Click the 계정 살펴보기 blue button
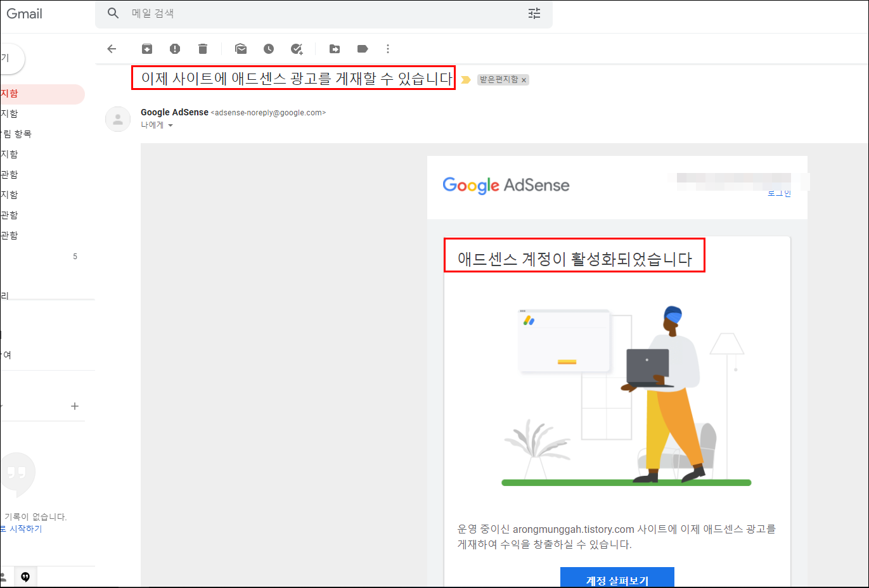The width and height of the screenshot is (869, 588). coord(617,577)
